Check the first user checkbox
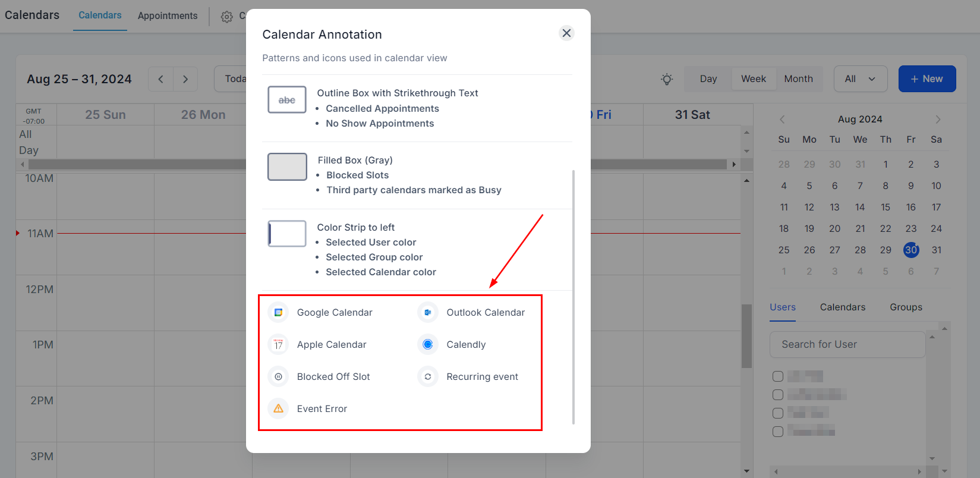Image resolution: width=980 pixels, height=478 pixels. [x=777, y=376]
